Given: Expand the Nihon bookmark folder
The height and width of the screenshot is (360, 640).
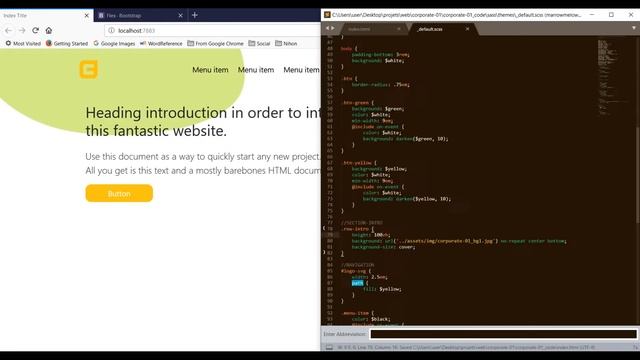Looking at the screenshot, I should tap(286, 43).
